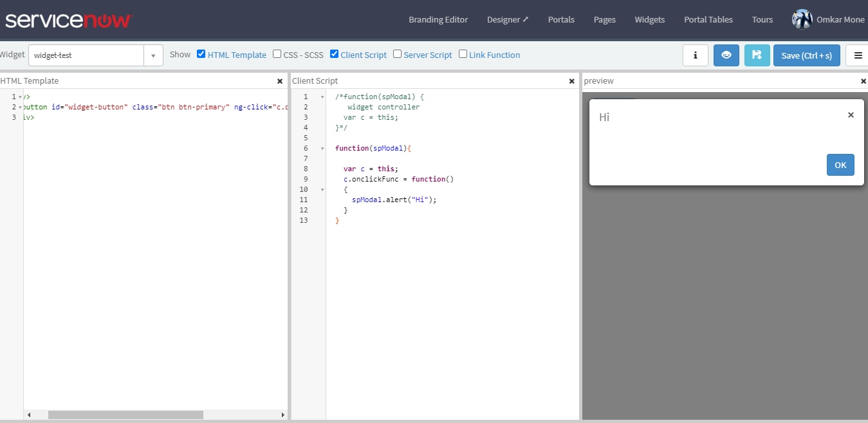Click the HTML Template horizontal scrollbar
868x423 pixels.
pyautogui.click(x=125, y=415)
